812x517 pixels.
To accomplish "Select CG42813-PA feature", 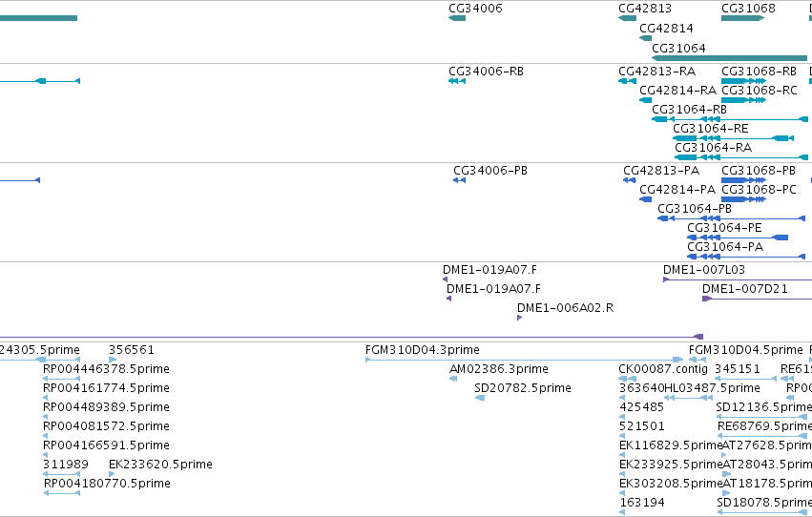I will point(629,180).
